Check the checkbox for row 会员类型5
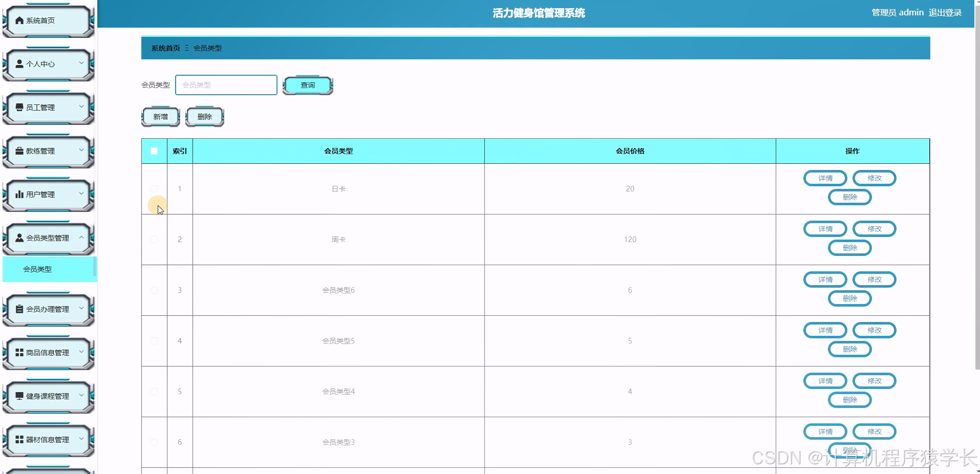 154,341
